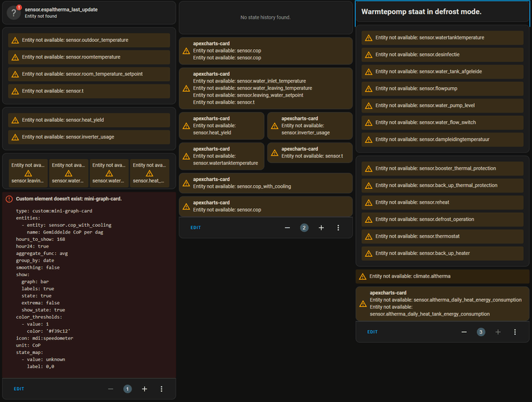532x402 pixels.
Task: Click YAML line 'icon: mdi:speedometer'
Action: pos(45,339)
